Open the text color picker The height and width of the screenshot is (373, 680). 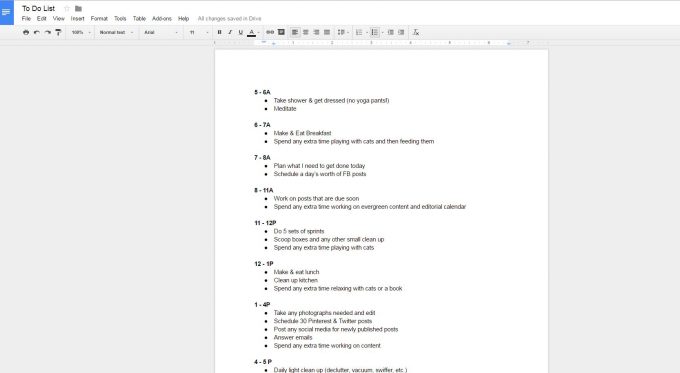[x=253, y=32]
